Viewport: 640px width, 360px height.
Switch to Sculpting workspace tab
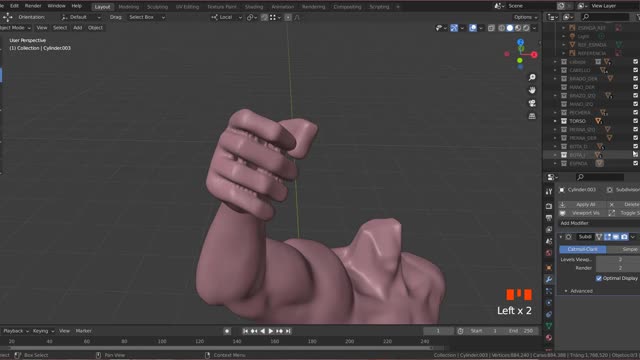point(157,7)
